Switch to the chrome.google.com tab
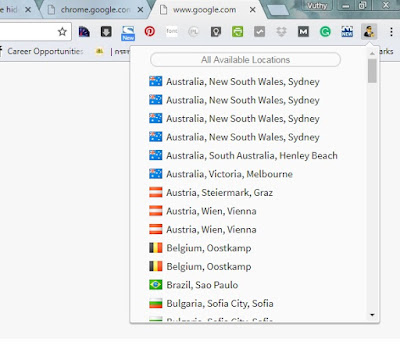Screen dimensions: 400x363 click(x=95, y=10)
